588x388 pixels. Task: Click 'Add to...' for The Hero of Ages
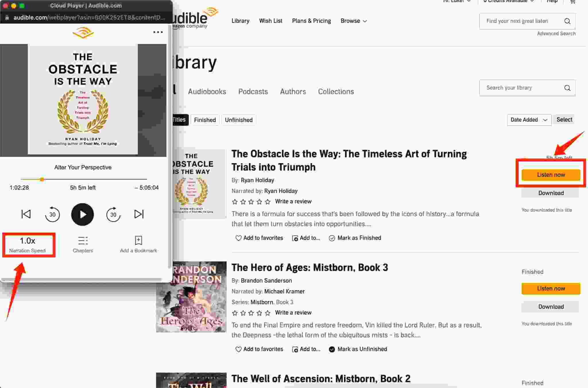(306, 349)
